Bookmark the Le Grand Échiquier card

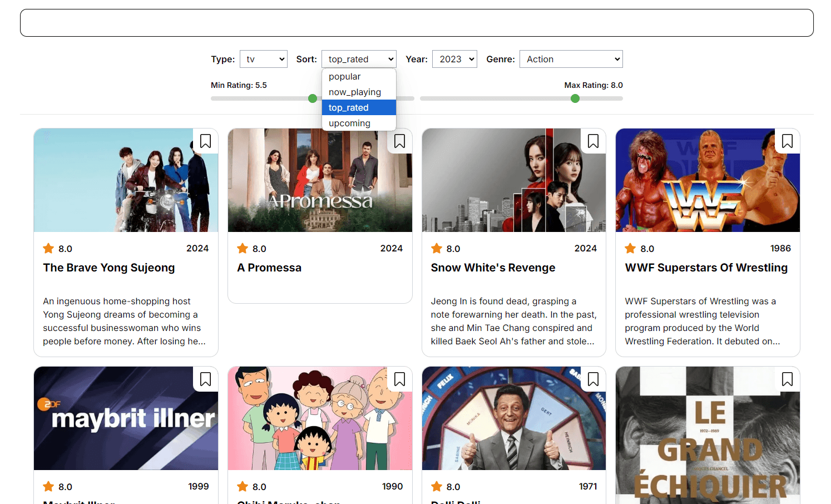[x=787, y=379]
